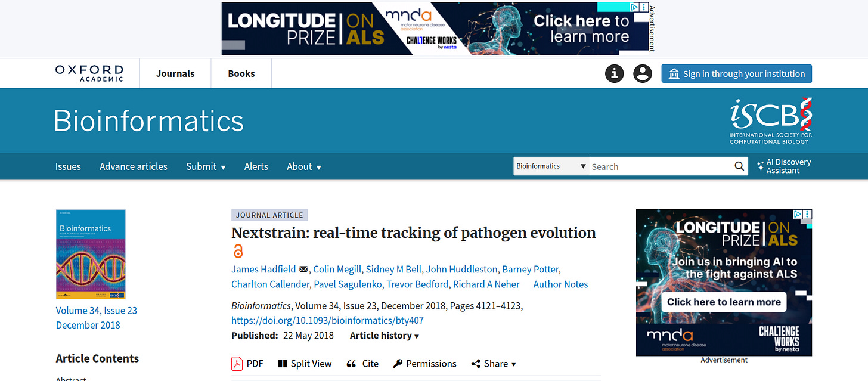
Task: Expand the Submit menu
Action: point(206,166)
